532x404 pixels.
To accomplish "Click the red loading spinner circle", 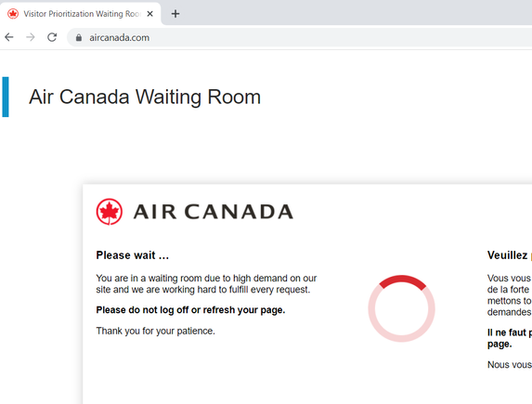I will point(402,308).
